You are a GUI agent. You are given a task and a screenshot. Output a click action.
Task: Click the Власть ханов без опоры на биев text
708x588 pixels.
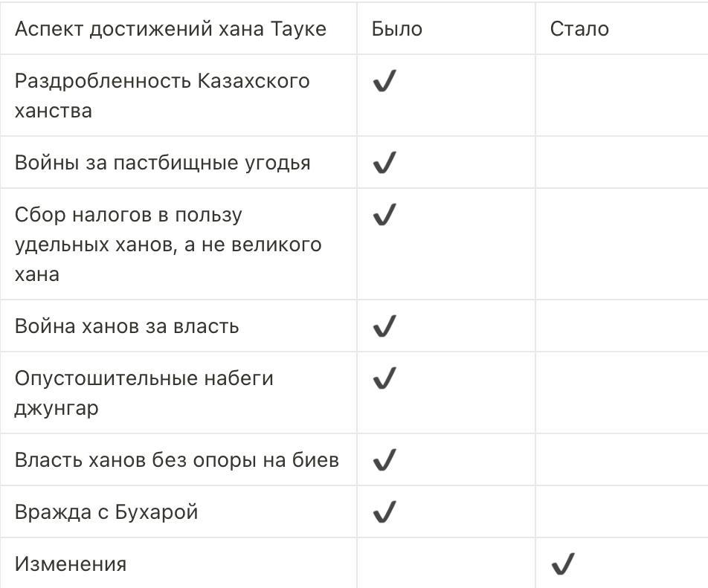tap(177, 460)
